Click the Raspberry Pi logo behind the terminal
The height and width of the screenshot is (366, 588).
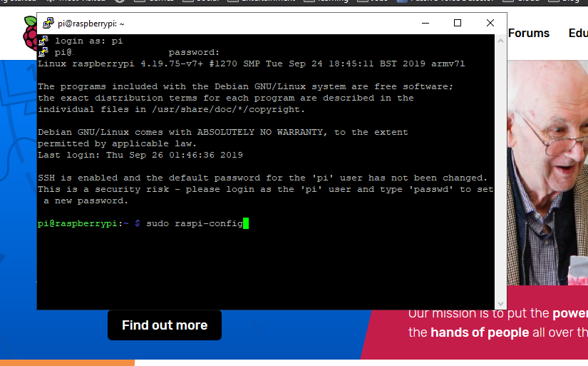click(x=30, y=34)
